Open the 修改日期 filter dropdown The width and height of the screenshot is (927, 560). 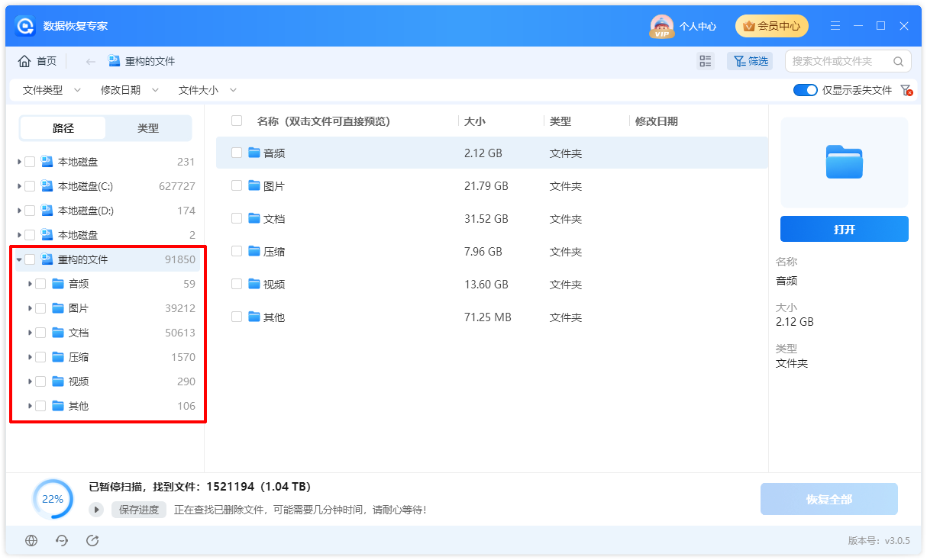tap(129, 90)
